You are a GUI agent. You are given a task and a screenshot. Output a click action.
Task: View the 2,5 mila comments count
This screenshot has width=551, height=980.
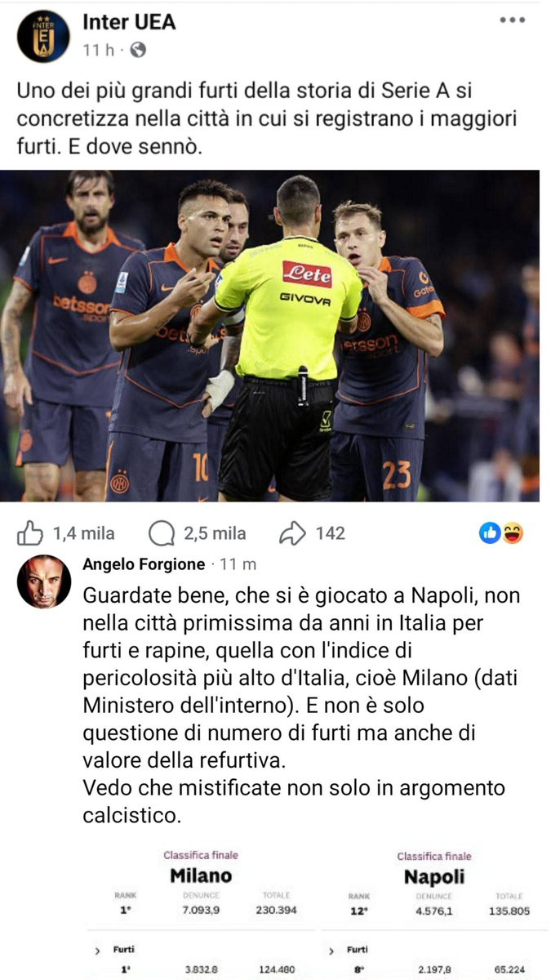215,534
